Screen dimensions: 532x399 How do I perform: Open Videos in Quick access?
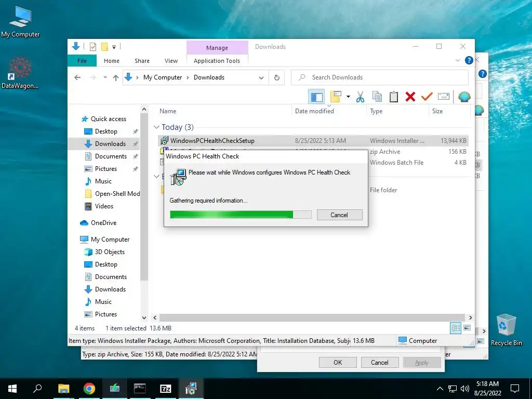(104, 206)
